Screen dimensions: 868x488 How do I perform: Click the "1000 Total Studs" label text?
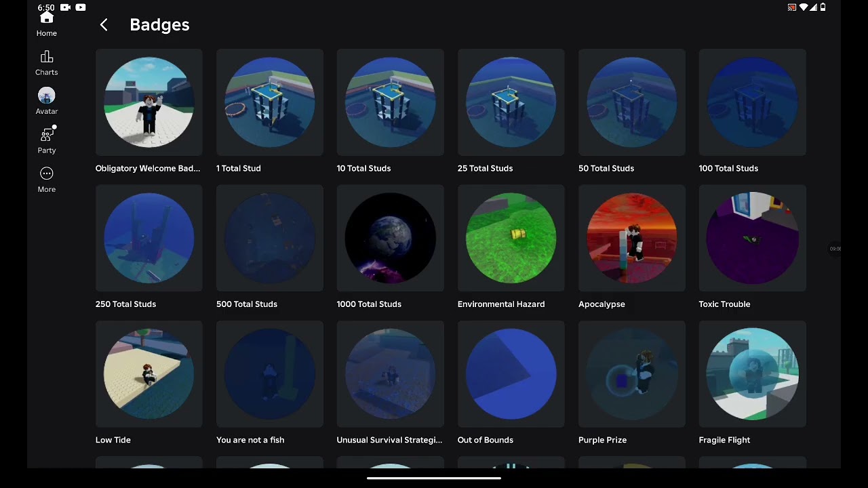point(369,304)
